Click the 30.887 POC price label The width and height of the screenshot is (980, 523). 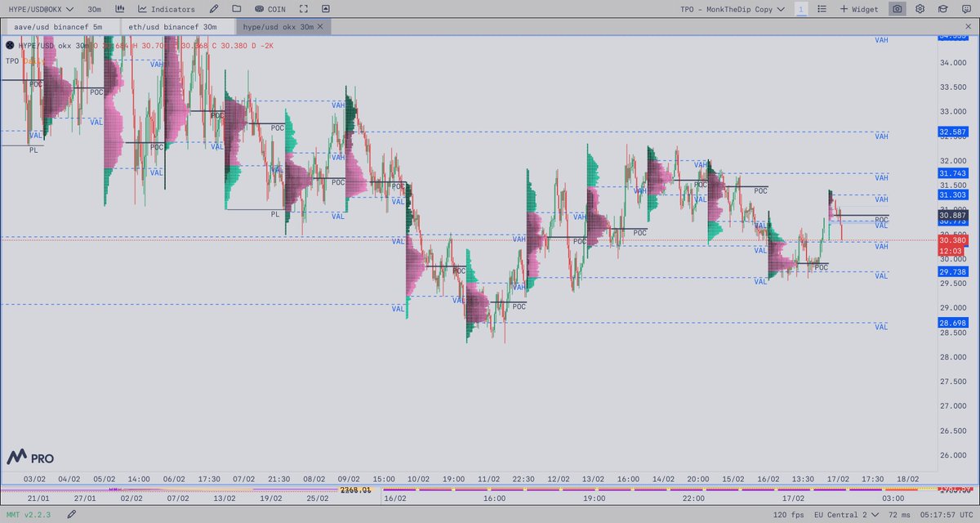pyautogui.click(x=953, y=214)
